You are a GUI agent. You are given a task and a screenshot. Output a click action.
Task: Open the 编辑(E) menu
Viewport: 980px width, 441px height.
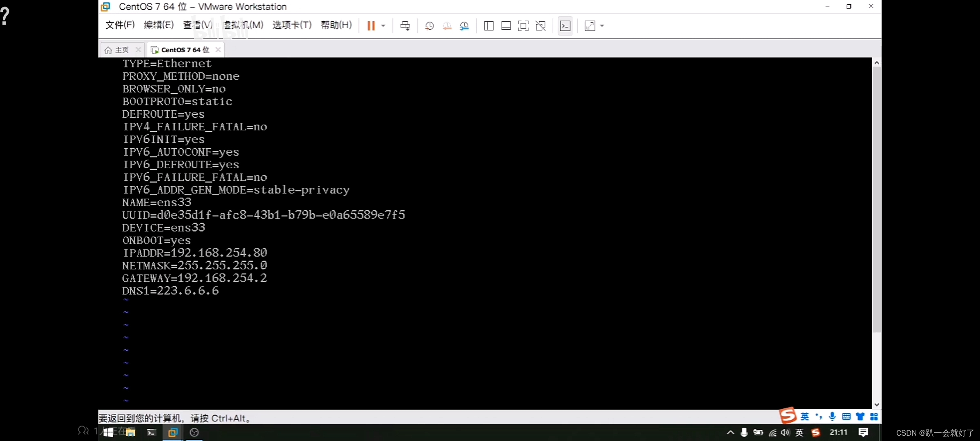pos(159,25)
